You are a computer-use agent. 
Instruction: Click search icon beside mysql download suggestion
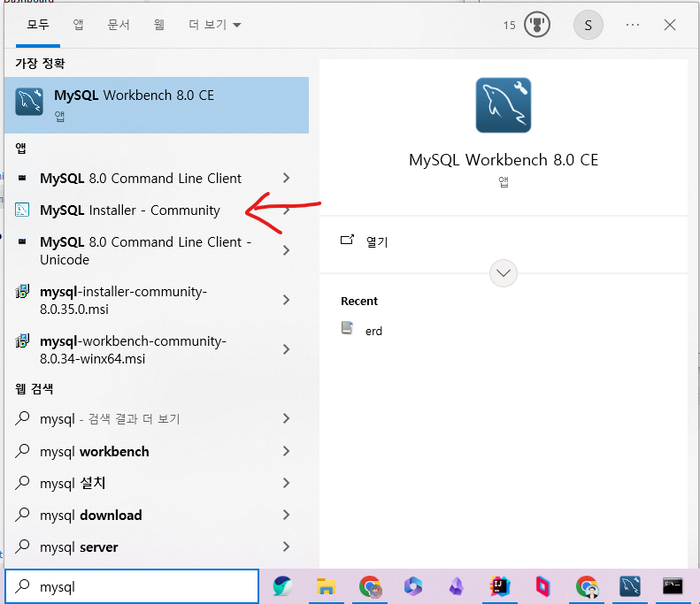point(22,515)
